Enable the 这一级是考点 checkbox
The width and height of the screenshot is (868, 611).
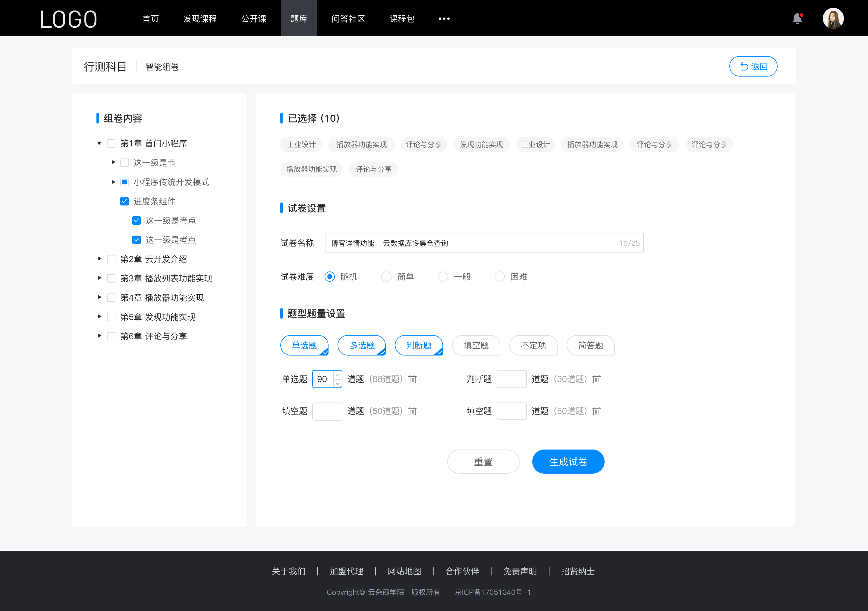tap(136, 220)
